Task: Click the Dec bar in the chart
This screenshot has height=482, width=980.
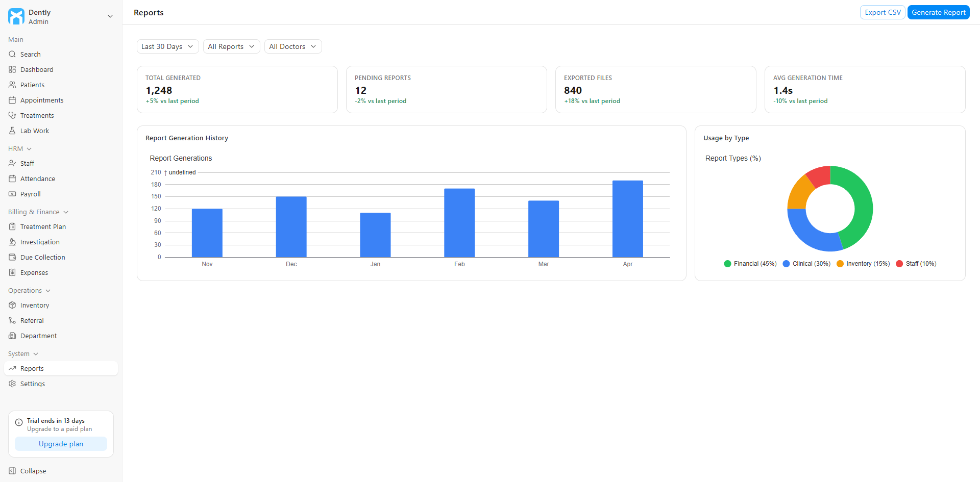Action: [291, 227]
